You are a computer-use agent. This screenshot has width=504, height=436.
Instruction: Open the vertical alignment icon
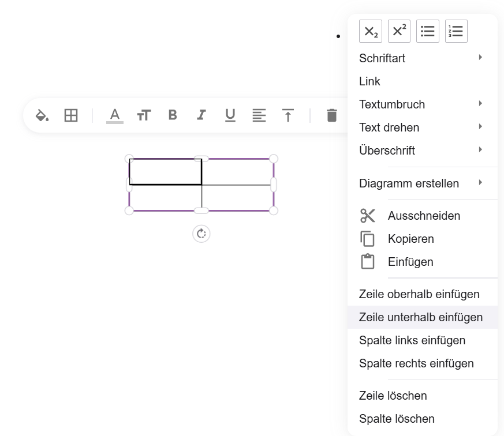click(x=288, y=115)
